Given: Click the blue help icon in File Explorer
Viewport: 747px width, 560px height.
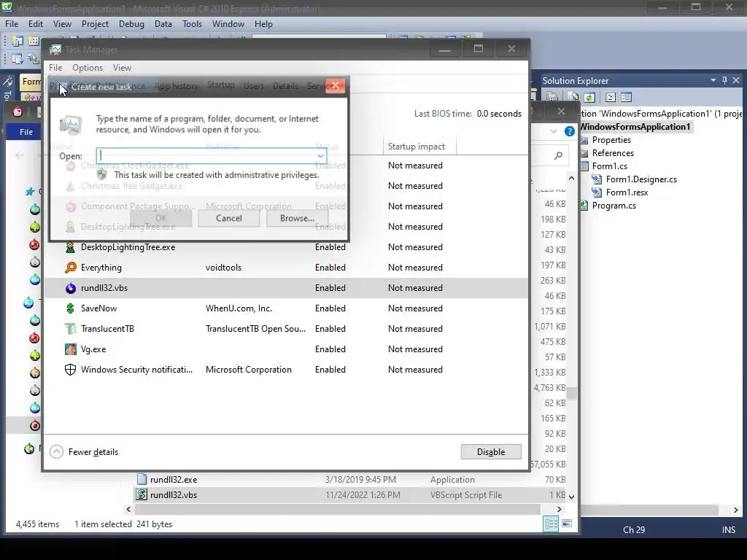Looking at the screenshot, I should point(569,131).
